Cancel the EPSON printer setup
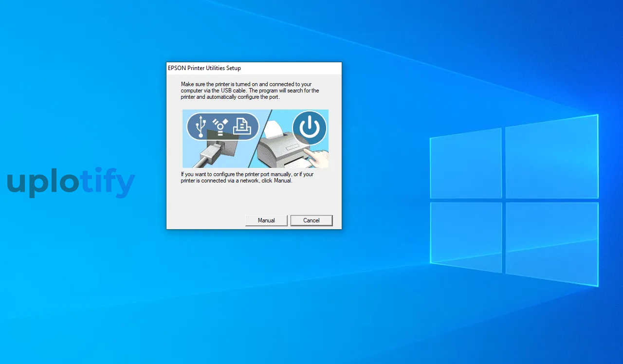This screenshot has height=364, width=623. pyautogui.click(x=311, y=220)
